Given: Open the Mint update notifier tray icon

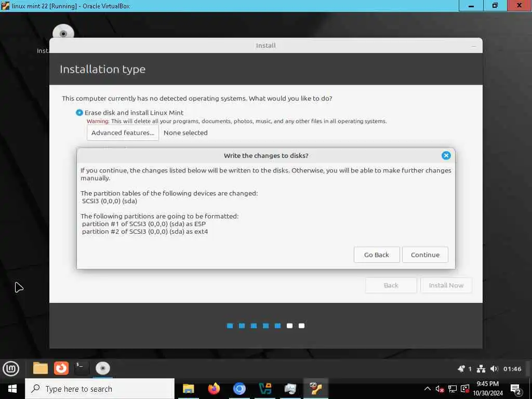Looking at the screenshot, I should coord(461,369).
